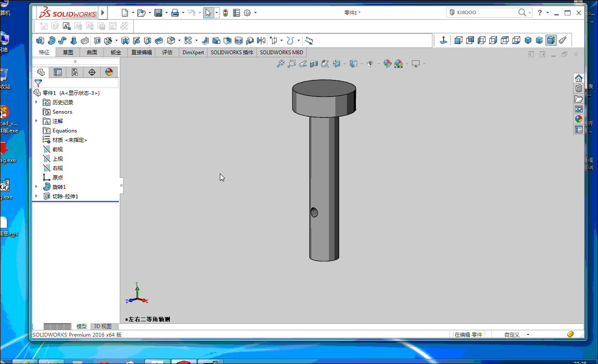Open the task pane Home button

(x=579, y=78)
